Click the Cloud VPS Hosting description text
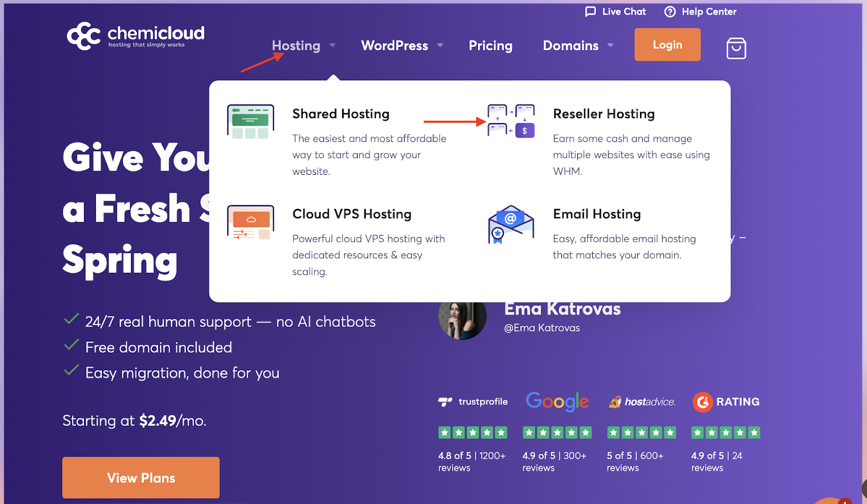 click(368, 255)
